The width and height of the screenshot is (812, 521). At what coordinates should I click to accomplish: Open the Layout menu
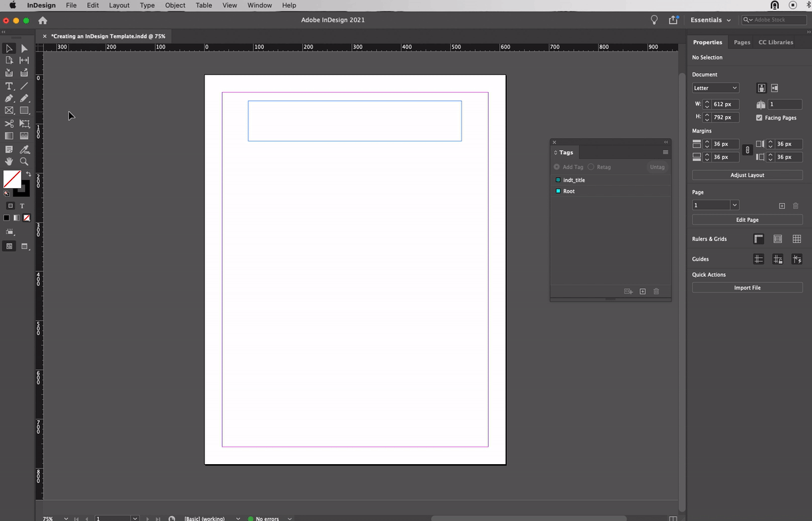tap(119, 5)
